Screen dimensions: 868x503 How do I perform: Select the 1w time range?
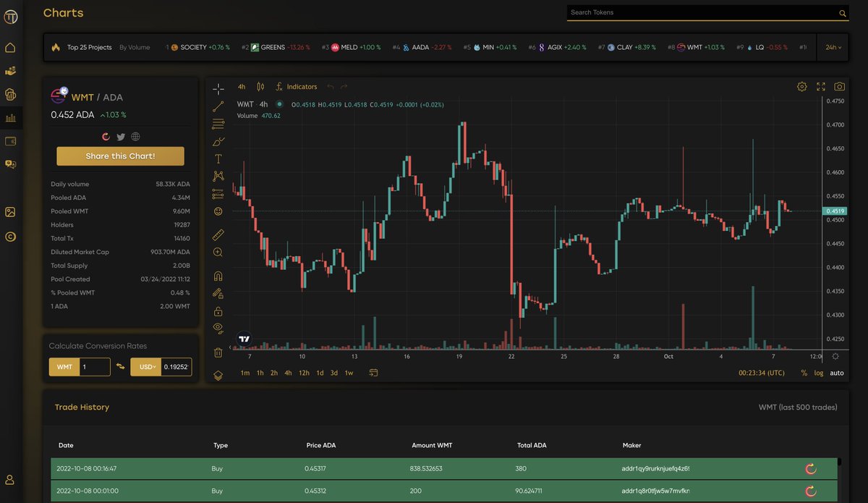point(349,373)
